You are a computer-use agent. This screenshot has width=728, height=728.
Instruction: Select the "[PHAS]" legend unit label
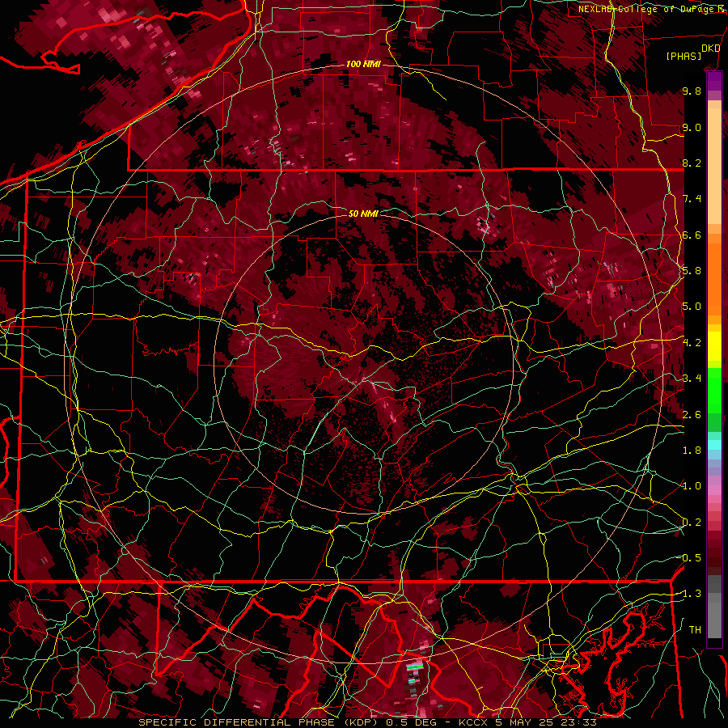tap(684, 57)
